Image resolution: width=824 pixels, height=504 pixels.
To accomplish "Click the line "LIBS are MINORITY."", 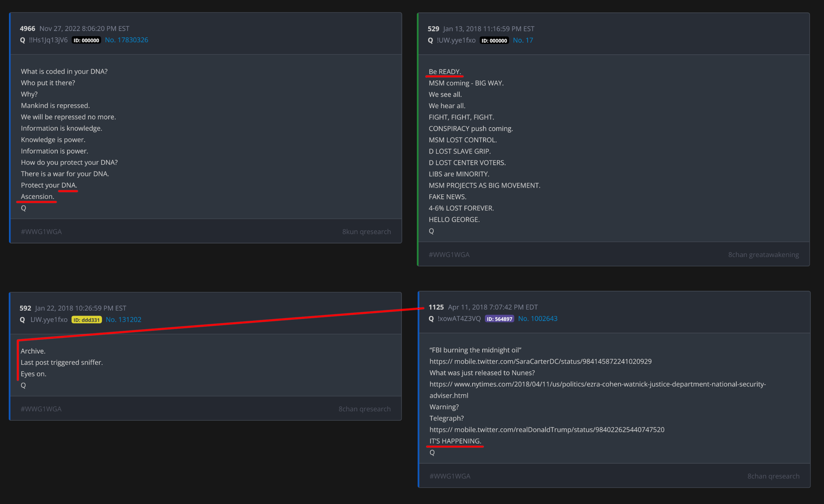I will 459,174.
